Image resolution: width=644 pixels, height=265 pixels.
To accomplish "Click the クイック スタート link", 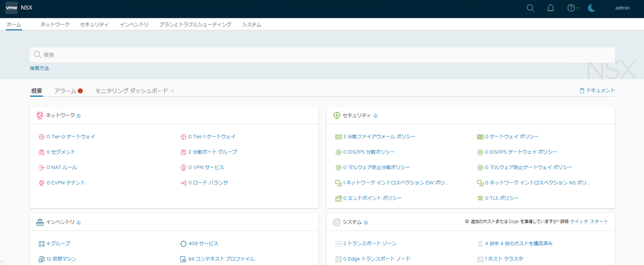I will point(589,221).
